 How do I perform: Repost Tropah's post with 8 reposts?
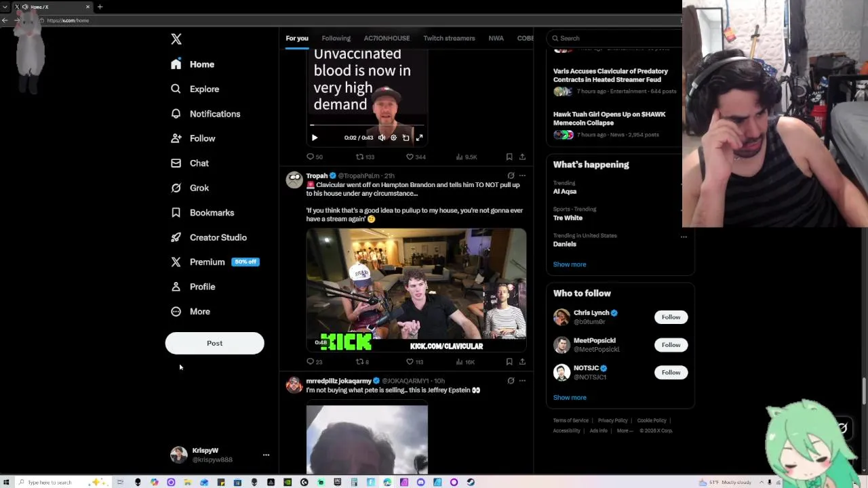click(x=363, y=362)
